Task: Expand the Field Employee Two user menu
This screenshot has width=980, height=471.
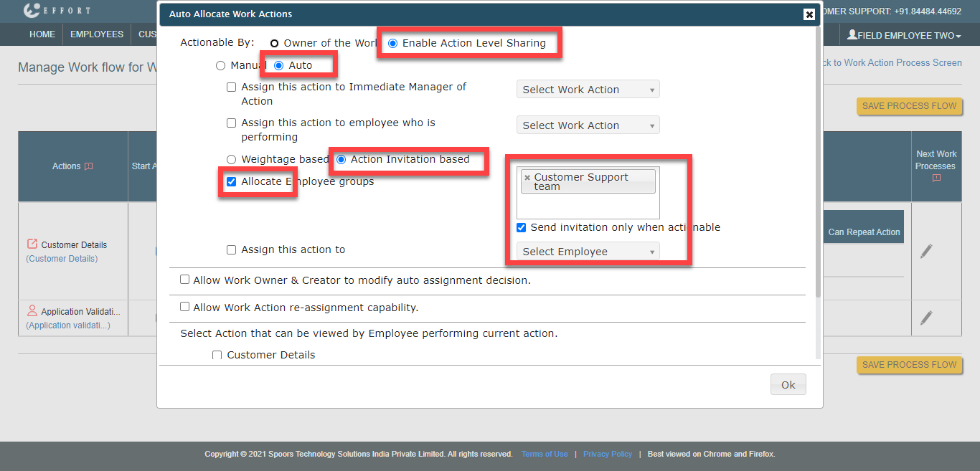Action: pos(904,35)
